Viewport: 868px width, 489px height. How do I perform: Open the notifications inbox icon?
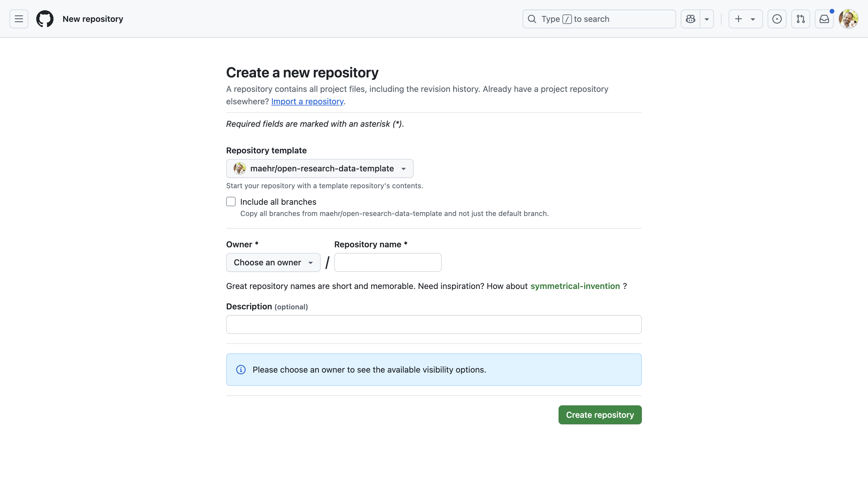click(x=824, y=19)
